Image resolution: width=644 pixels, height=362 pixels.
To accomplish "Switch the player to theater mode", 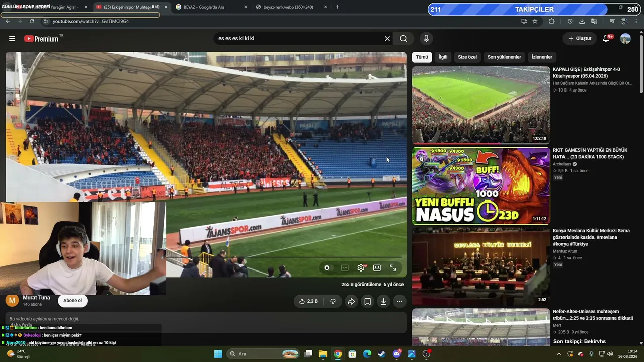I will 377,268.
